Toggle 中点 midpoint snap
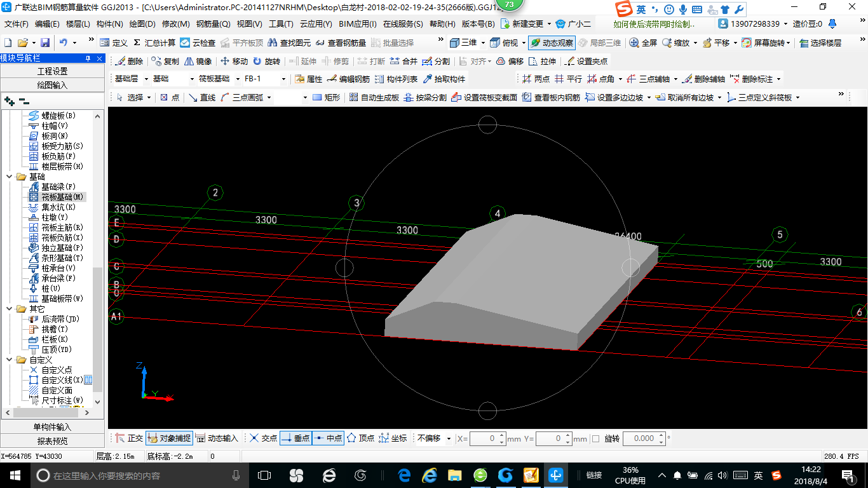This screenshot has width=868, height=488. pyautogui.click(x=328, y=438)
